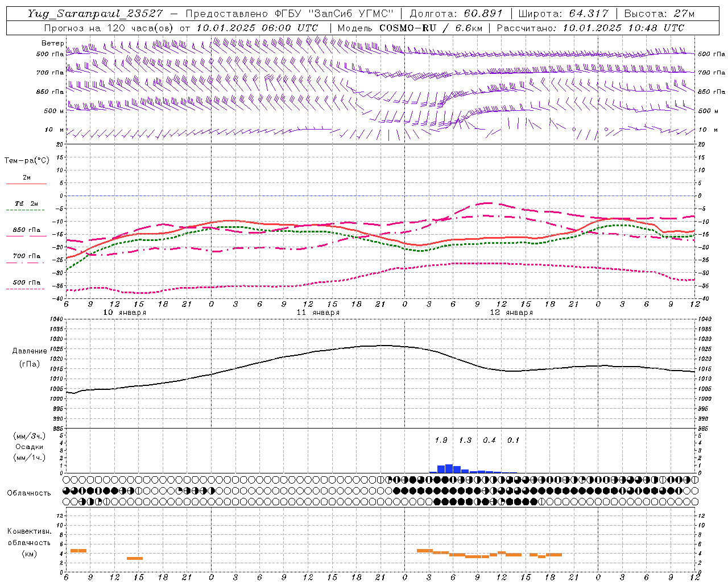Click the precipitation value '1.9'

click(x=441, y=440)
